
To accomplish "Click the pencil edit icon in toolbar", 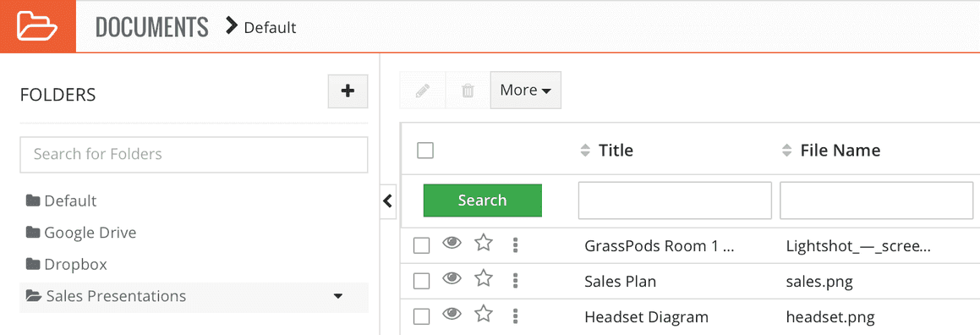I will 423,91.
